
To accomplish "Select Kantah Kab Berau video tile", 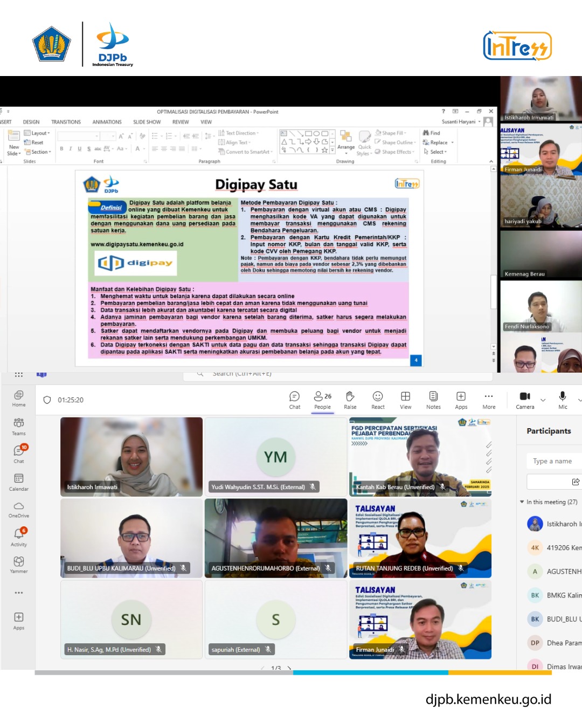I will click(x=420, y=457).
